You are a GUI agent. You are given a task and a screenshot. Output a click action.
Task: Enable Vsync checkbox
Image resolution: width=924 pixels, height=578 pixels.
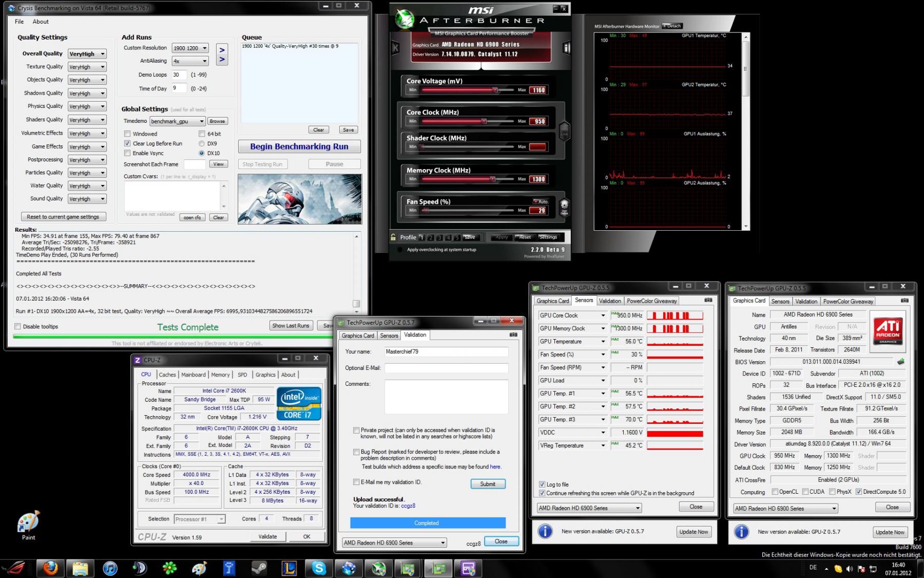click(x=127, y=153)
